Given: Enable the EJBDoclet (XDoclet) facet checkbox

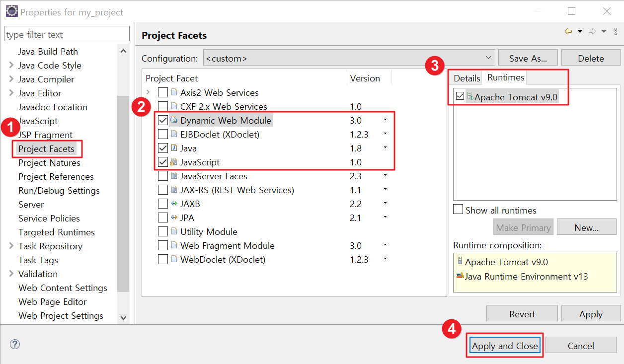Looking at the screenshot, I should 162,134.
